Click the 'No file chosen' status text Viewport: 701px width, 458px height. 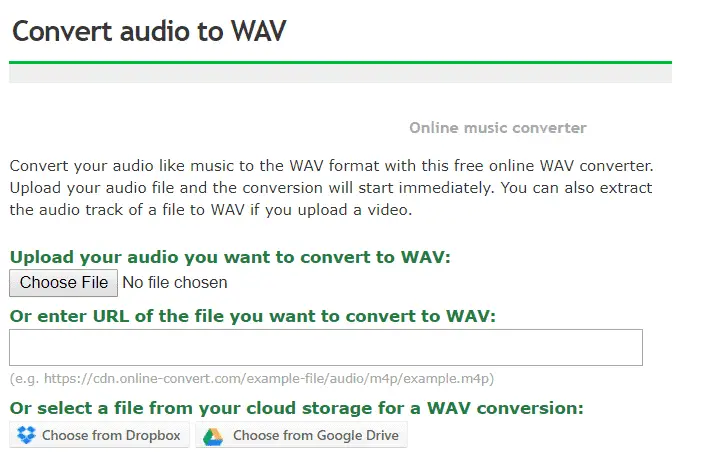(175, 283)
